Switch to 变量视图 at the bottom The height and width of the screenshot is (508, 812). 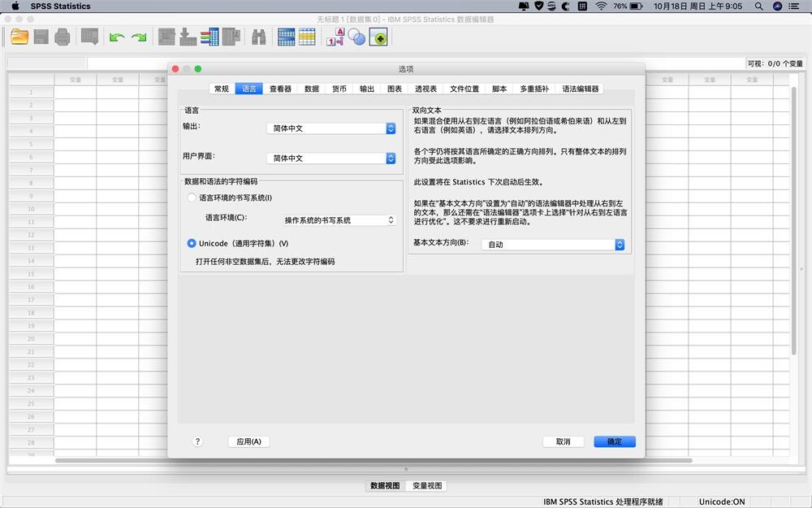click(x=427, y=486)
